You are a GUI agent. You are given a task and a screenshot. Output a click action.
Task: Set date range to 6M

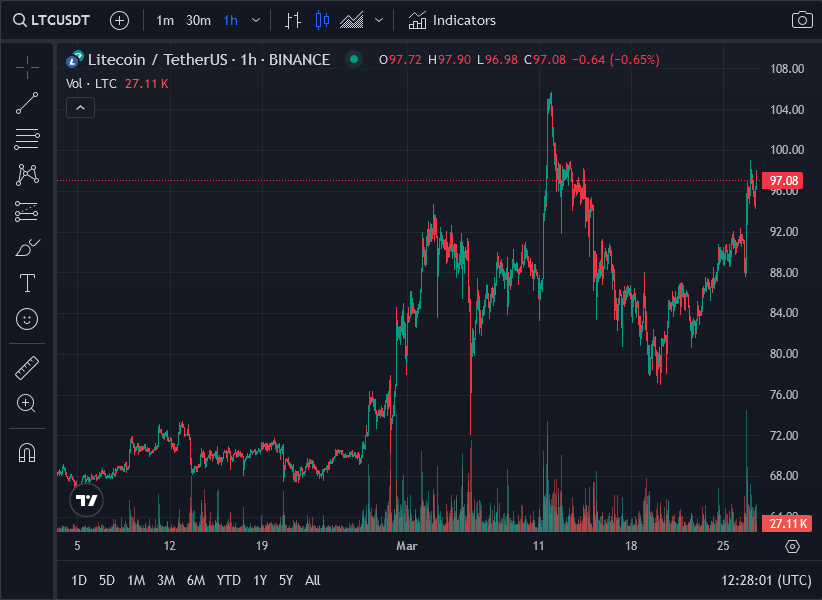click(x=196, y=581)
